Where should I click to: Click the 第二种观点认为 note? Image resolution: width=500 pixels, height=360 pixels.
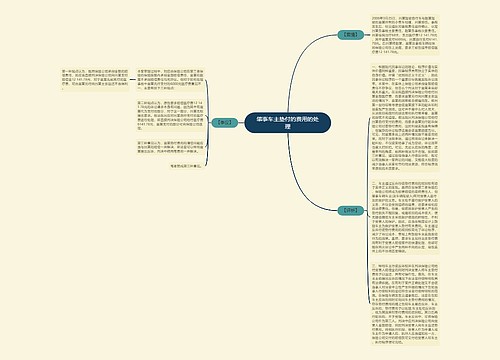tap(170, 115)
